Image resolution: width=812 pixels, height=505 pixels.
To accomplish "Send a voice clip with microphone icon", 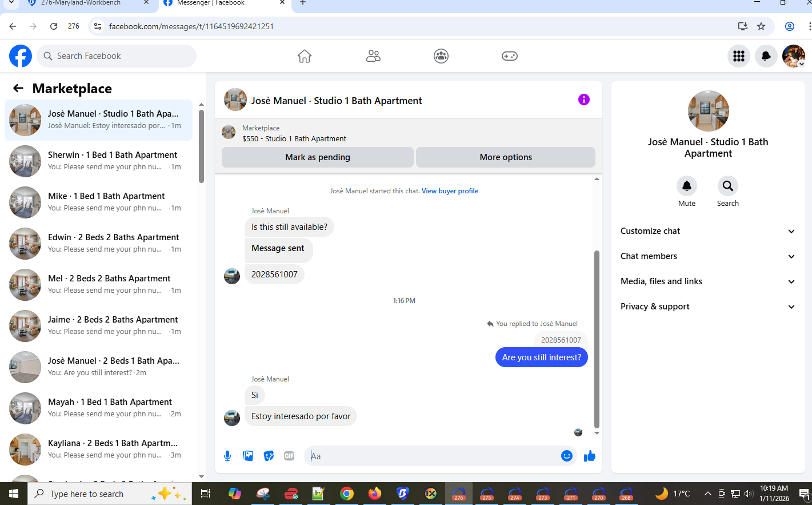I will (x=227, y=456).
